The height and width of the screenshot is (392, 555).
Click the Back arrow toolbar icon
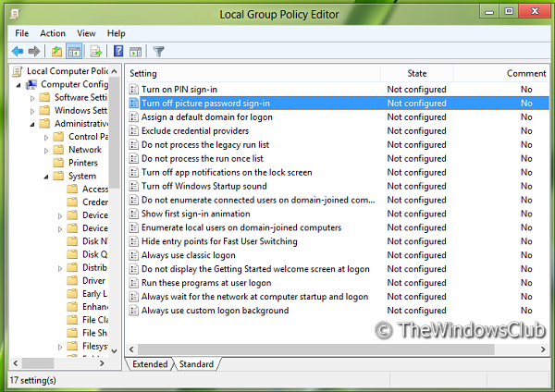(18, 52)
